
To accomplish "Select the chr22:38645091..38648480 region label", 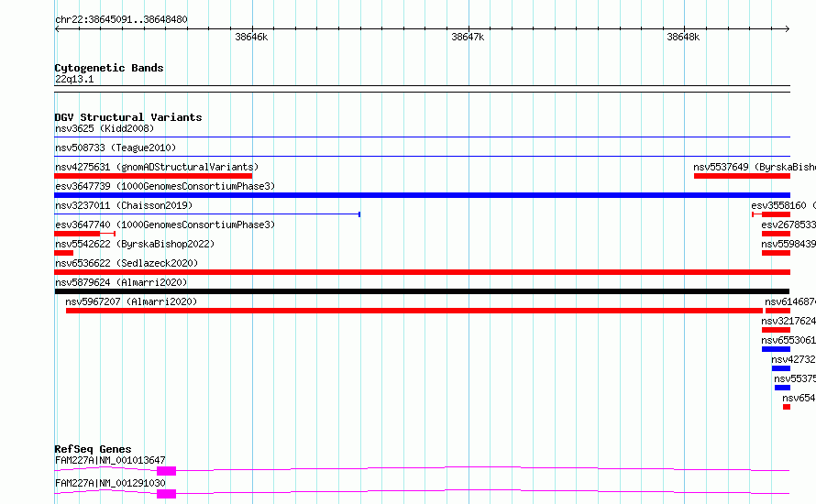I will (121, 19).
